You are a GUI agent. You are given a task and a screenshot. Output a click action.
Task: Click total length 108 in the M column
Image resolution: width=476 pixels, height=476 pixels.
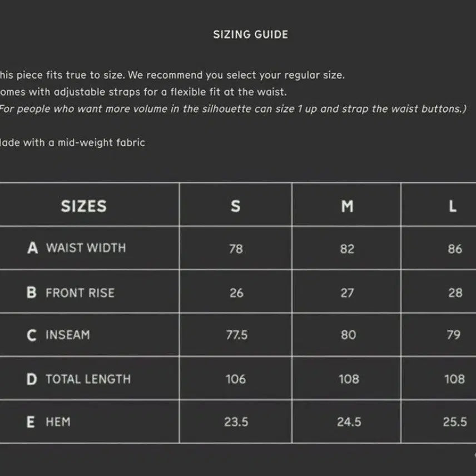(349, 379)
